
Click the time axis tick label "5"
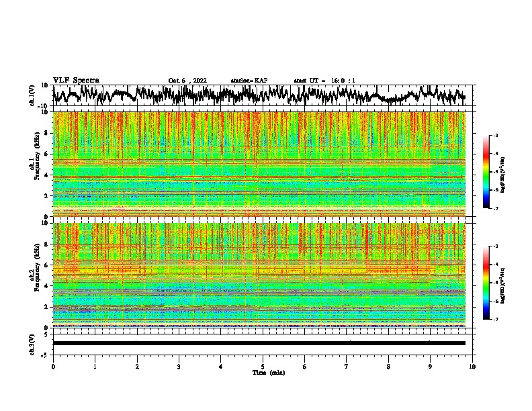point(263,367)
